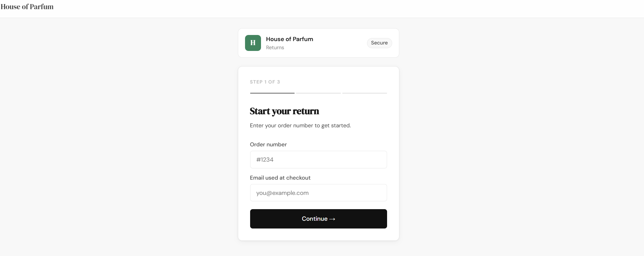Click the email used at checkout field
The image size is (644, 256).
point(318,193)
